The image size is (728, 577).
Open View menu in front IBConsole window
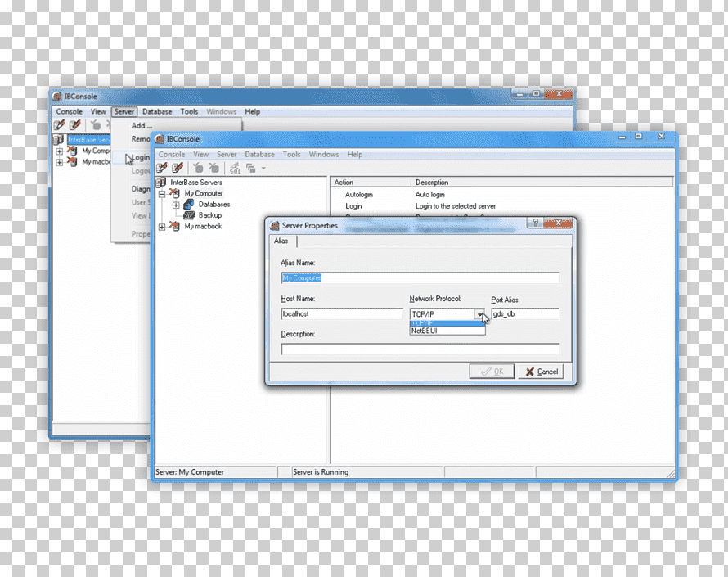coord(200,154)
